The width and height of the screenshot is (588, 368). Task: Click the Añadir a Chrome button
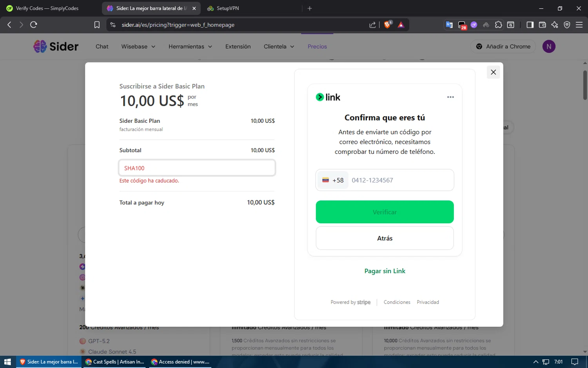pos(503,46)
